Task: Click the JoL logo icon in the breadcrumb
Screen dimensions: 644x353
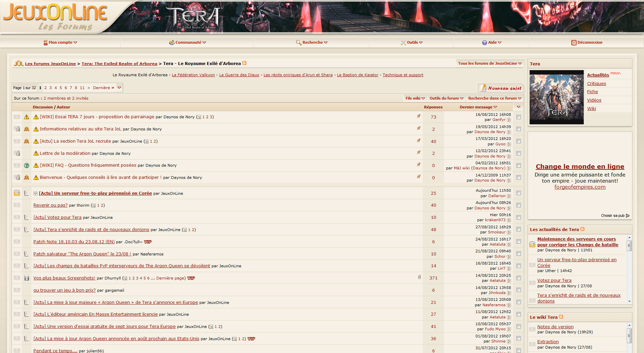Action: pos(19,63)
